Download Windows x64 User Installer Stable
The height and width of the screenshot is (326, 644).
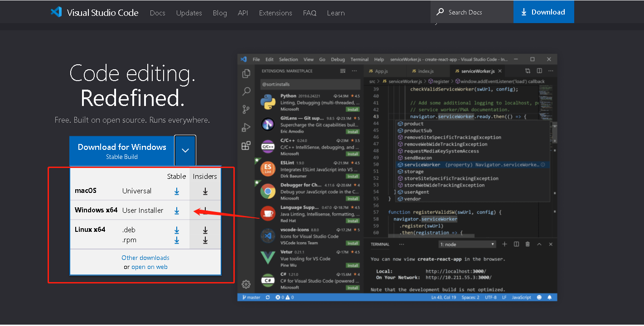point(177,211)
